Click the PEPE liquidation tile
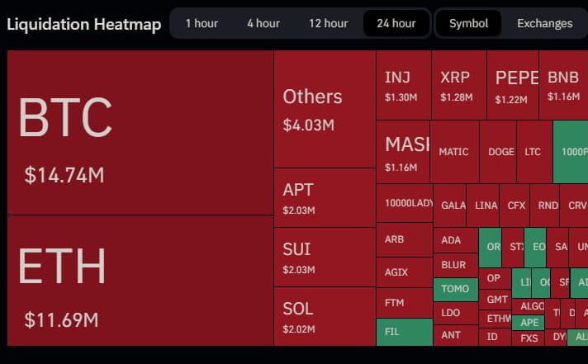This screenshot has width=588, height=364. [x=513, y=85]
